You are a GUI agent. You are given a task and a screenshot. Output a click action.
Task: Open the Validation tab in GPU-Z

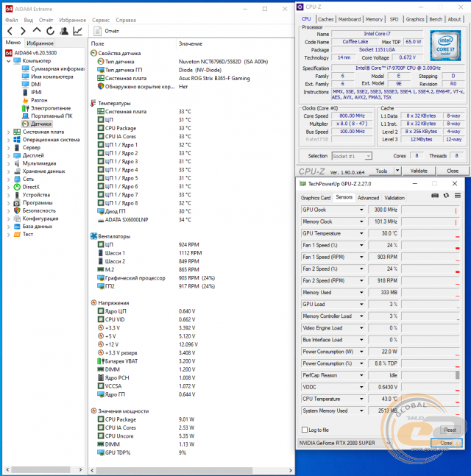pyautogui.click(x=394, y=198)
